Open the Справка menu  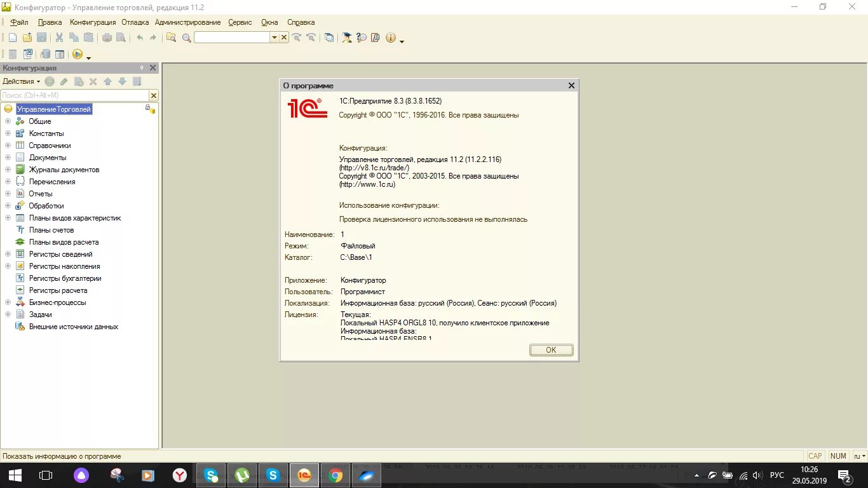[x=301, y=22]
